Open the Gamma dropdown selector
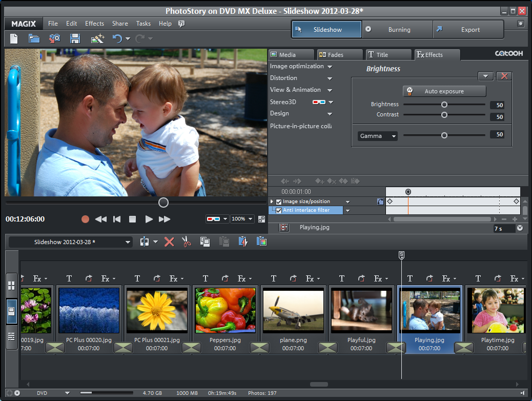The height and width of the screenshot is (401, 532). click(x=377, y=136)
